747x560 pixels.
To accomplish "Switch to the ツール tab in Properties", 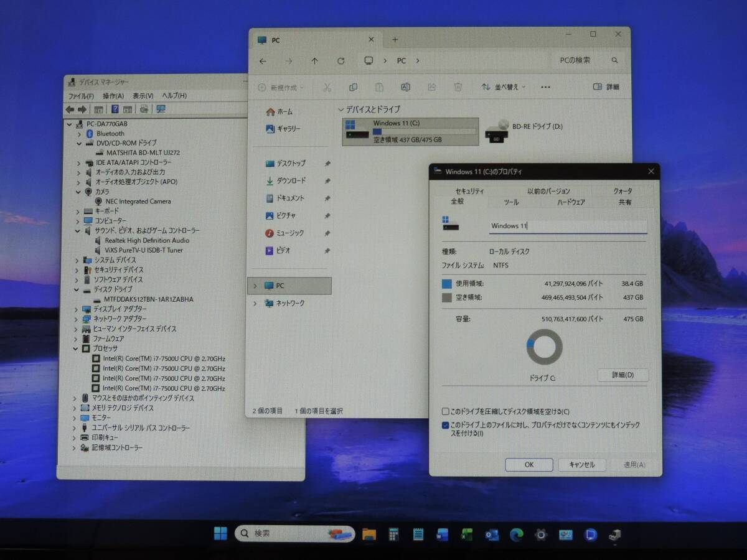I will coord(510,202).
